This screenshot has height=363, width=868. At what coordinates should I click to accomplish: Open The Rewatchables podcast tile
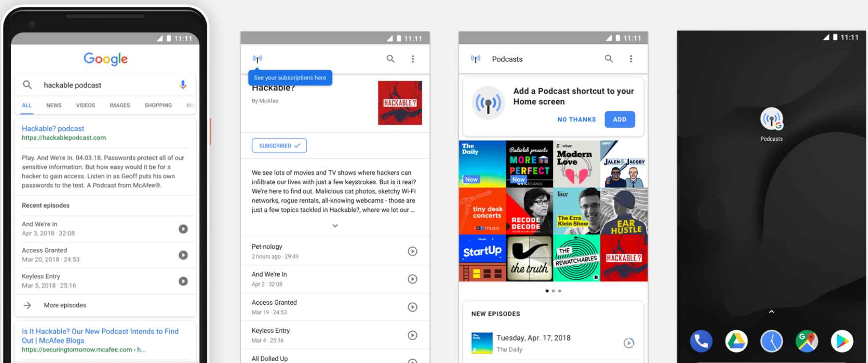[577, 258]
